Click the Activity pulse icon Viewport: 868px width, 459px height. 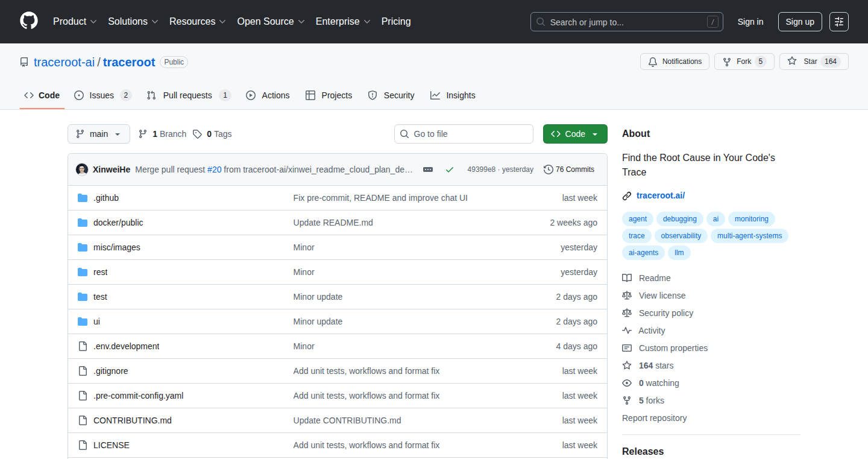627,331
